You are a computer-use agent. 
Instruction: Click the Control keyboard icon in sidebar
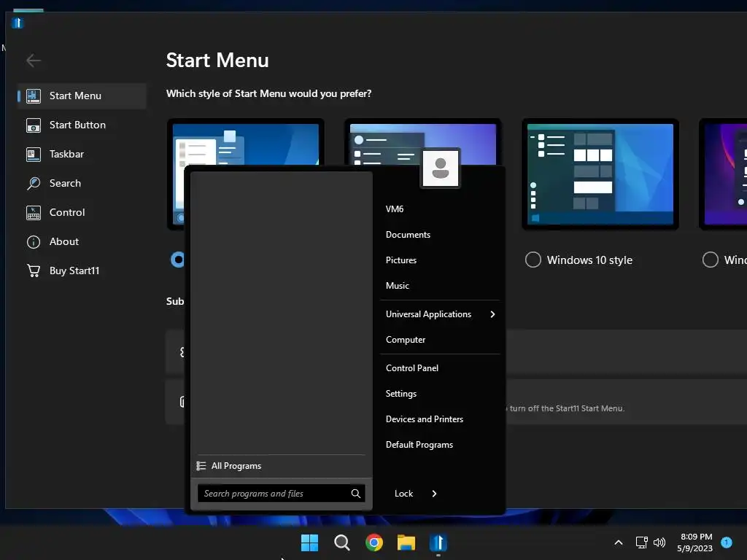34,212
